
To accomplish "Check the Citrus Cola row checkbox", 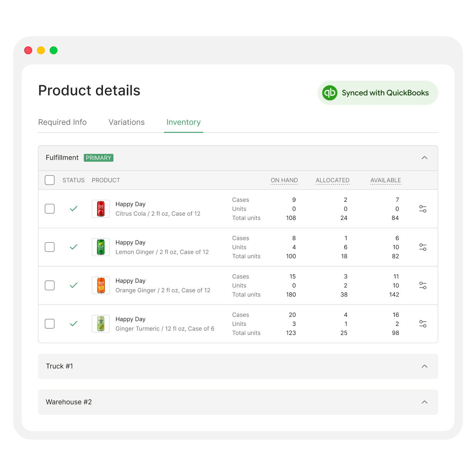I will 50,209.
